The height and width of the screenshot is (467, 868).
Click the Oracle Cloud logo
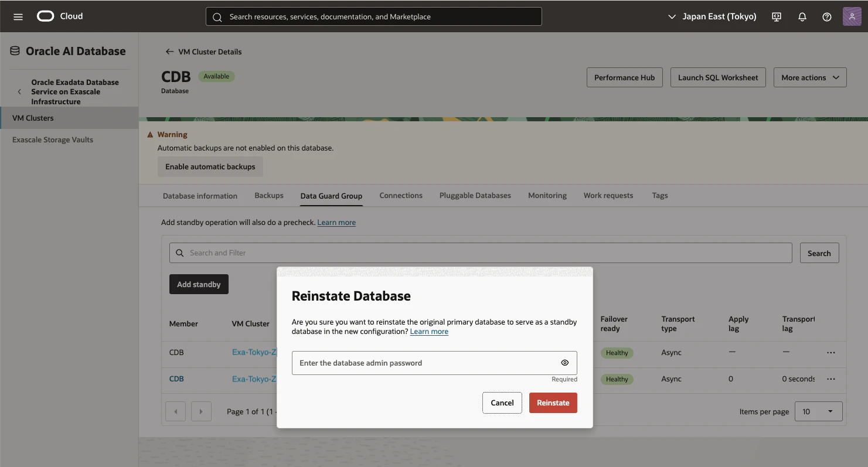coord(60,16)
